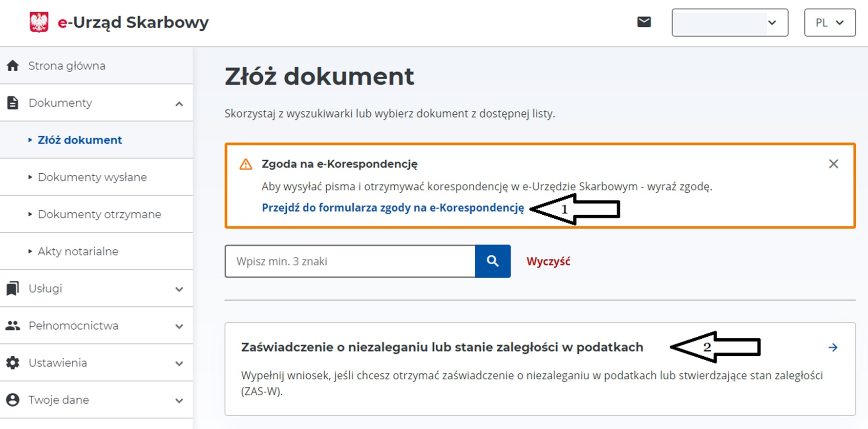Click the people icon beside Pełnomocnictwa

pyautogui.click(x=13, y=326)
